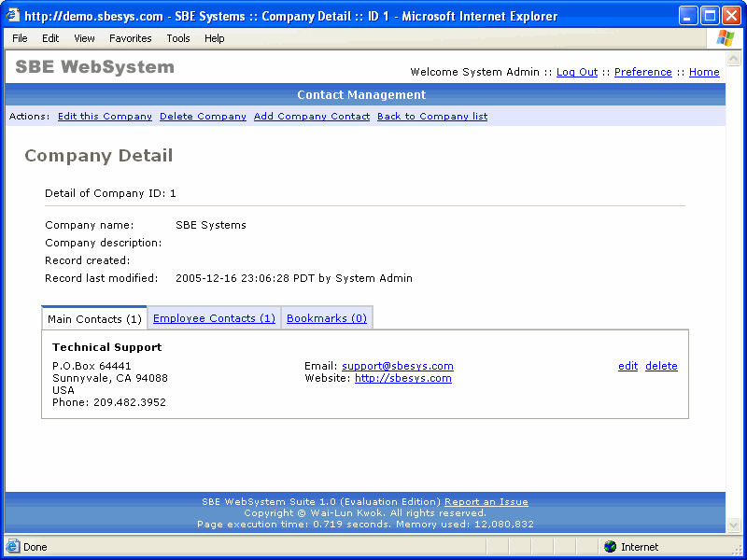Click the Internet Explorer page icon in title bar

coord(13,15)
